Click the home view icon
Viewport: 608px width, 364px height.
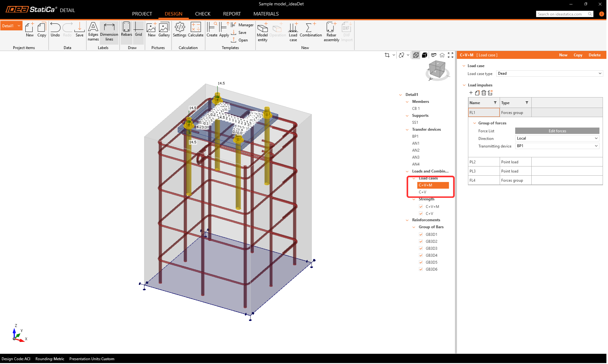point(442,55)
